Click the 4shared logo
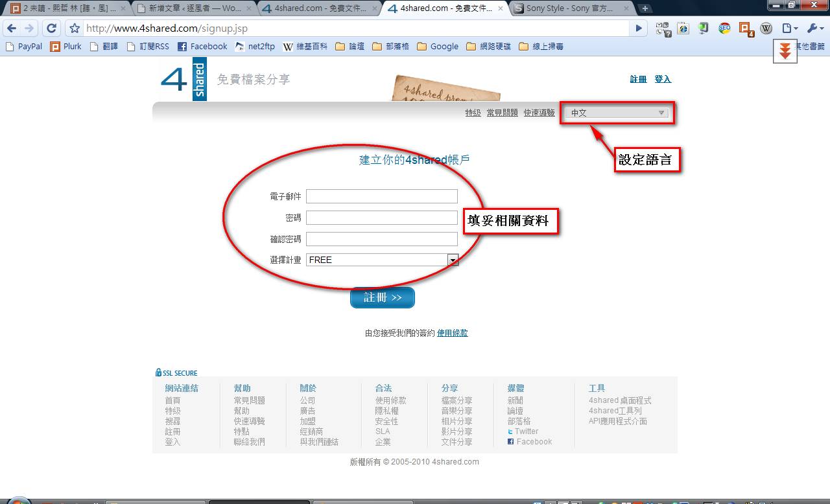Image resolution: width=830 pixels, height=504 pixels. coord(184,79)
